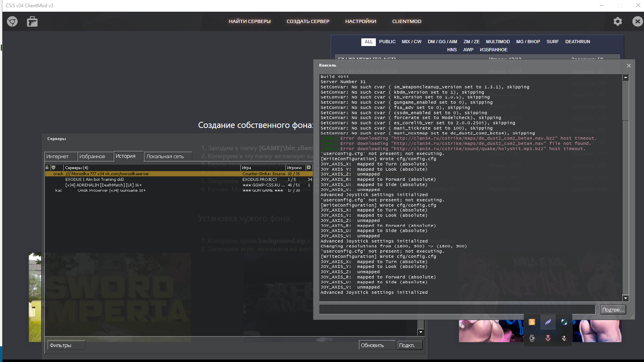Screen dimensions: 644x362
Task: Sort servers by VAC shield column
Action: 53,167
